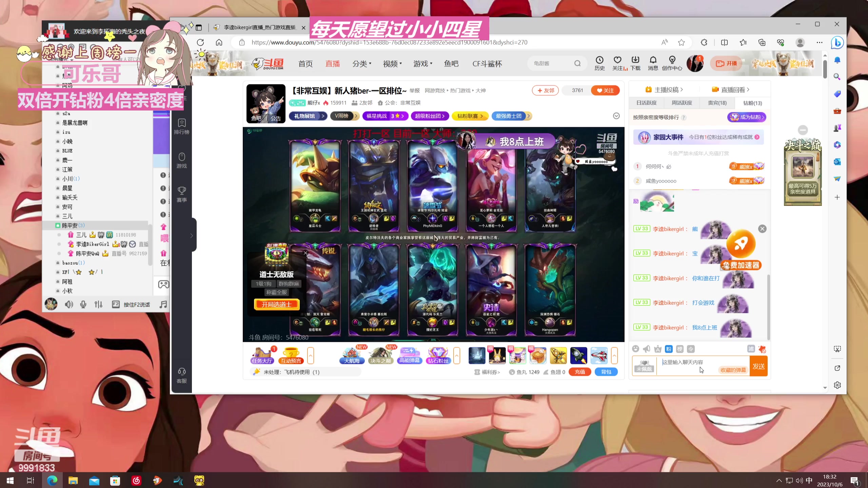Screen dimensions: 868x488
Task: Open the 首页 home nav item
Action: click(305, 64)
